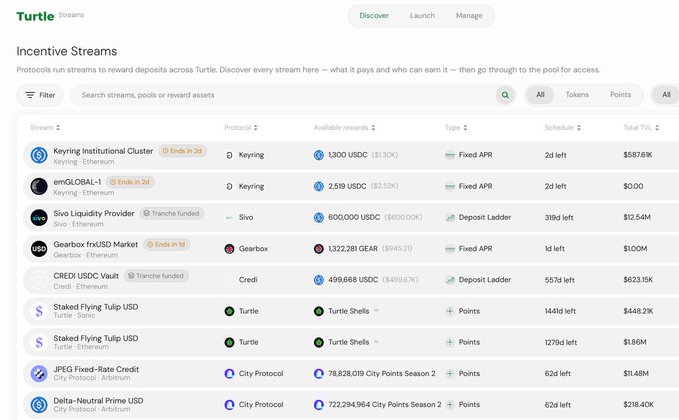Sort by Total TVL column

[641, 127]
